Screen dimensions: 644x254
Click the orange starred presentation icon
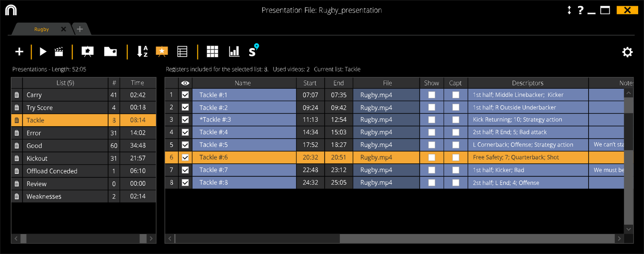162,52
